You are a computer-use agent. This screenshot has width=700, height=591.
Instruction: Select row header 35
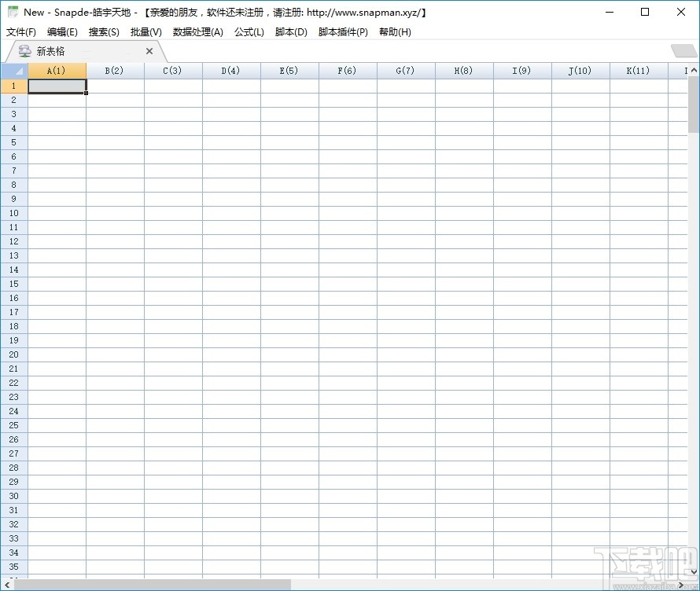point(14,567)
